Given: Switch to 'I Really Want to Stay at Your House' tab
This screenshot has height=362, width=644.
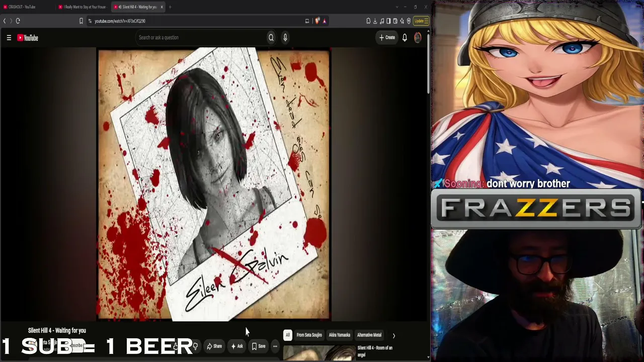Looking at the screenshot, I should [83, 7].
